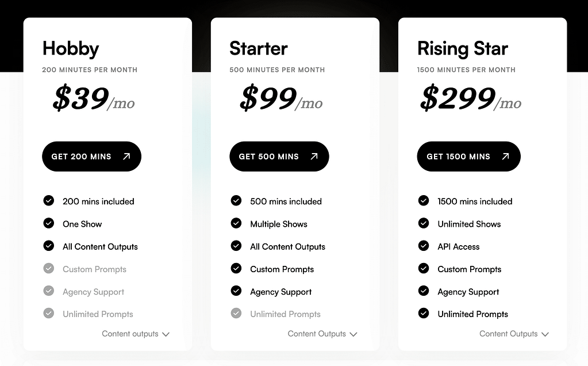Expand Content Outputs in Rising Star plan

point(514,334)
